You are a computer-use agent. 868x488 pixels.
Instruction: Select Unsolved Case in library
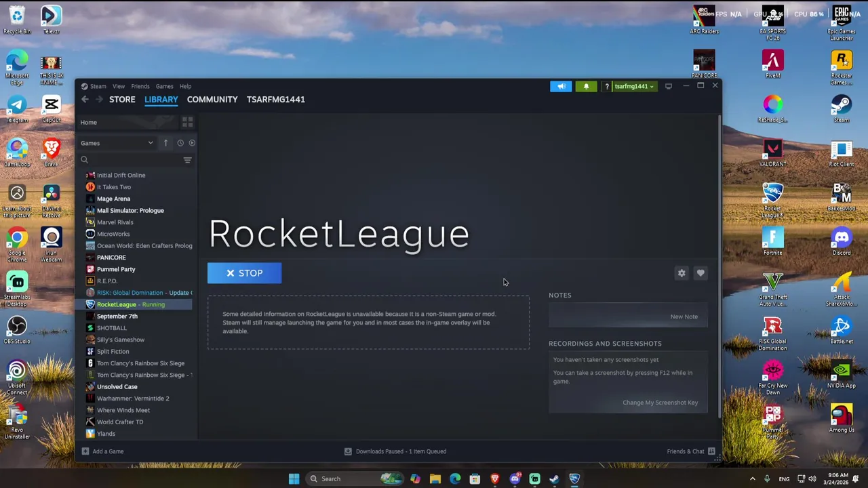point(117,387)
